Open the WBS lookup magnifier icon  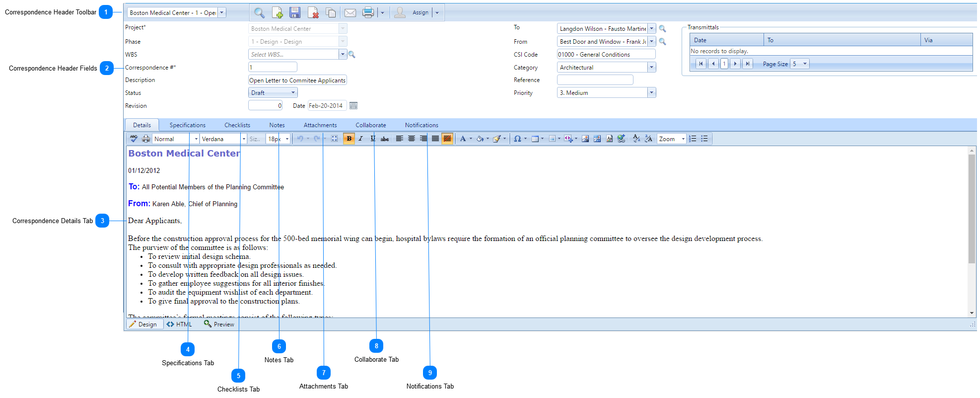point(351,55)
